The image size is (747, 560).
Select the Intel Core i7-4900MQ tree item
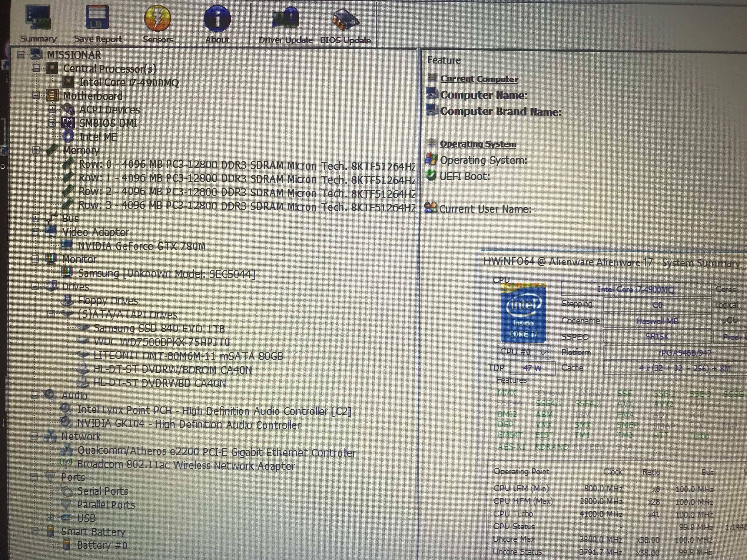tap(129, 82)
